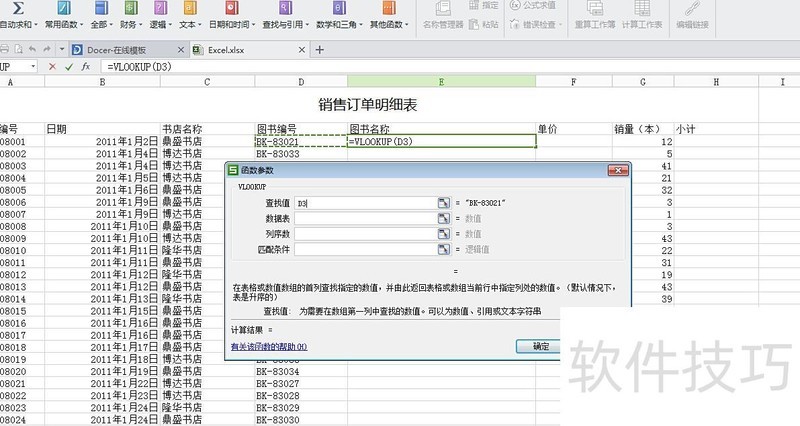800x426 pixels.
Task: Click the redo arrow icon
Action: [47, 49]
